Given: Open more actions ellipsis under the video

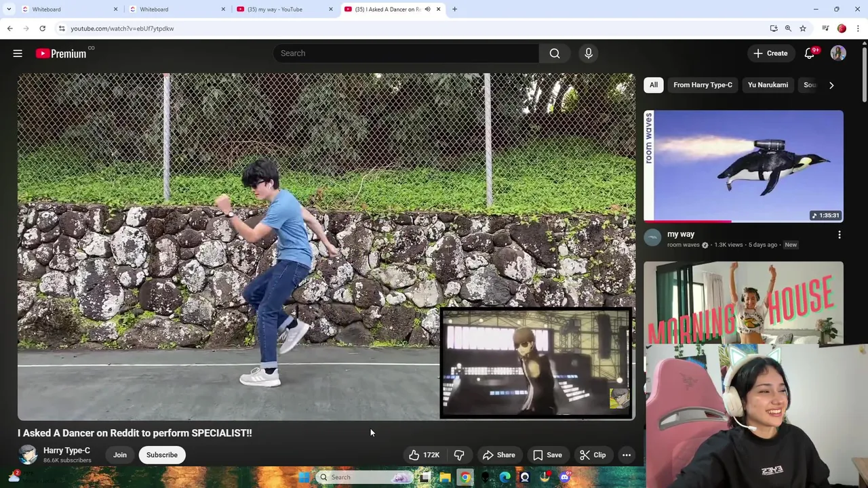Looking at the screenshot, I should (627, 455).
